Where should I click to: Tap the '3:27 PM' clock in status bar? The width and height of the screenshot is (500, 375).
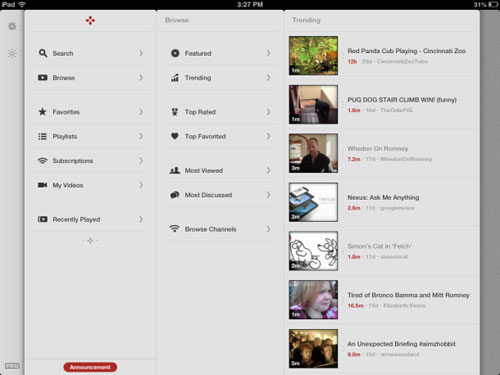[x=250, y=4]
